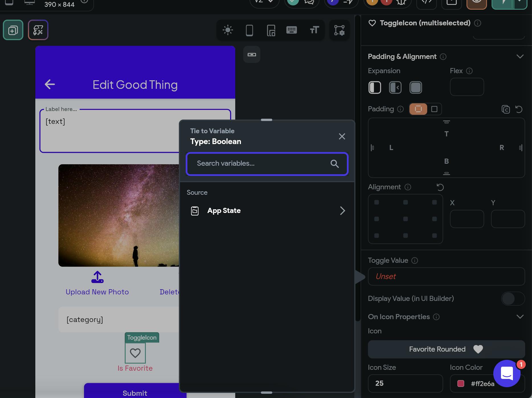Click the Padding & Alignment info icon
532x398 pixels.
pos(443,57)
